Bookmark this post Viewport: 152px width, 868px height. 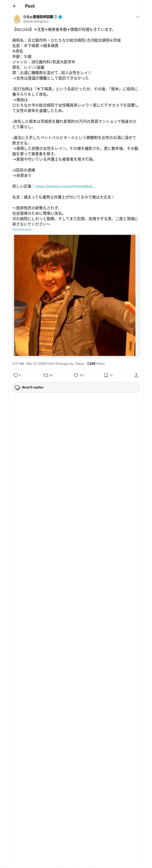[x=106, y=375]
